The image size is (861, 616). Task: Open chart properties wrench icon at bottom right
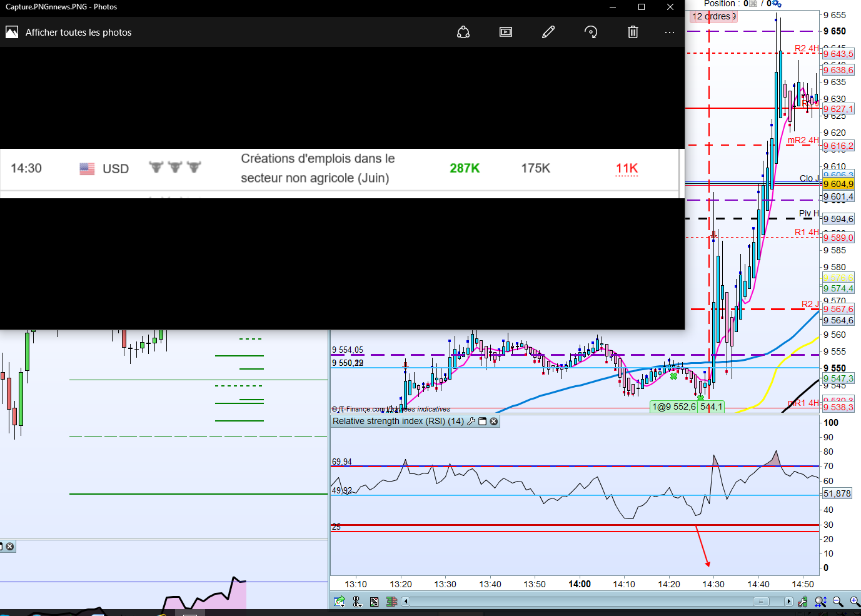pyautogui.click(x=802, y=602)
